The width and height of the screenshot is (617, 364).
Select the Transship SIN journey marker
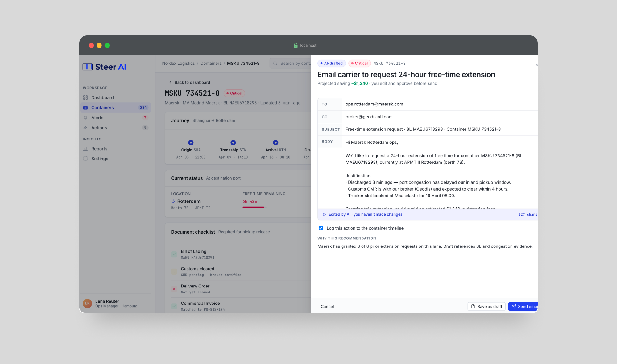[233, 143]
